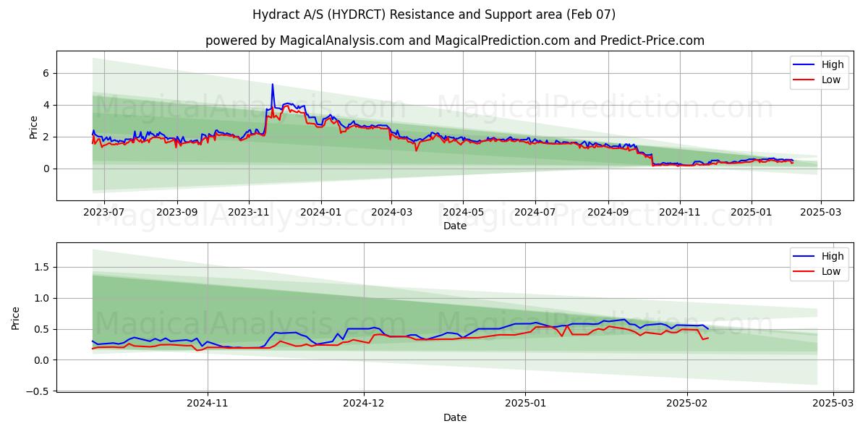Click the '2024-12' date tick label in the bottom chart
Screen dimensions: 868x434
(x=364, y=404)
